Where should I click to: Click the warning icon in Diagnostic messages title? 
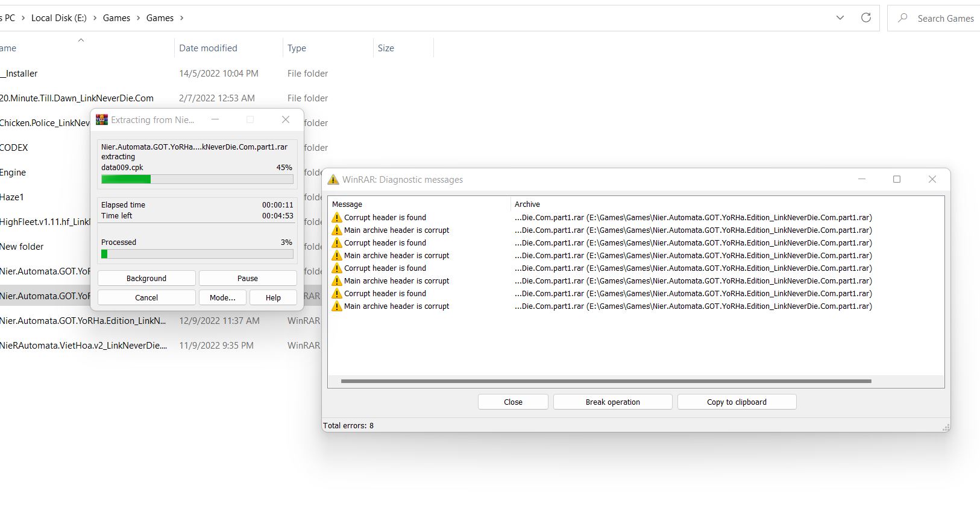click(x=333, y=180)
